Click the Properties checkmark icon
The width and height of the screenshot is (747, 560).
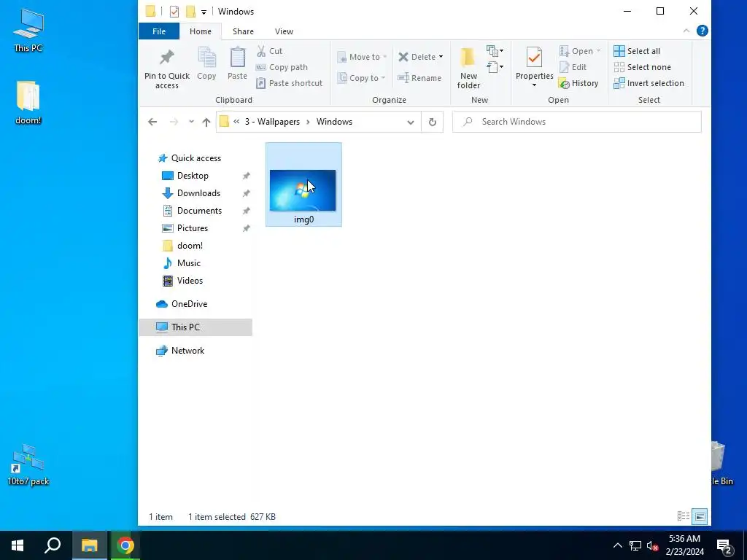click(x=534, y=58)
